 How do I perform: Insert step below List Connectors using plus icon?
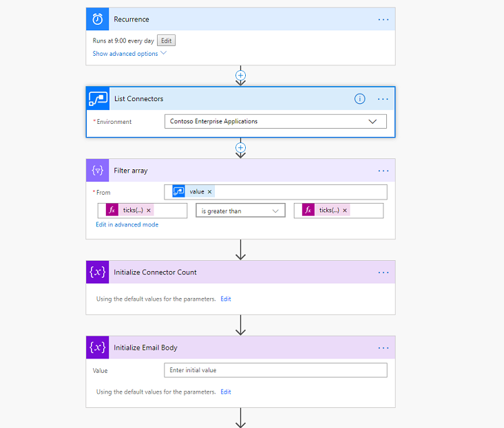(x=240, y=147)
